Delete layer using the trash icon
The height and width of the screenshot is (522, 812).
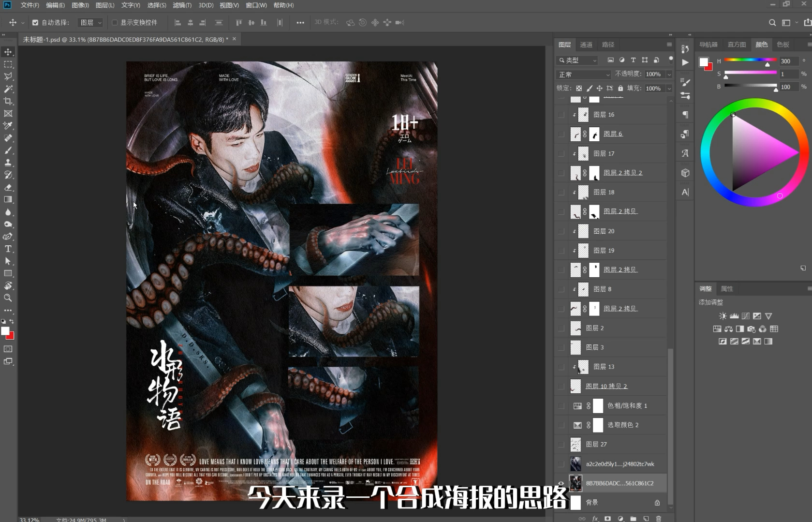[658, 518]
